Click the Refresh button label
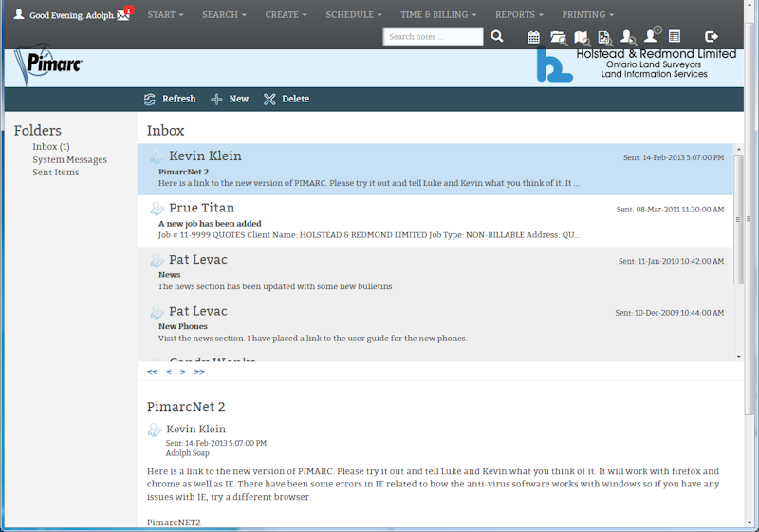The width and height of the screenshot is (759, 532). pyautogui.click(x=179, y=99)
